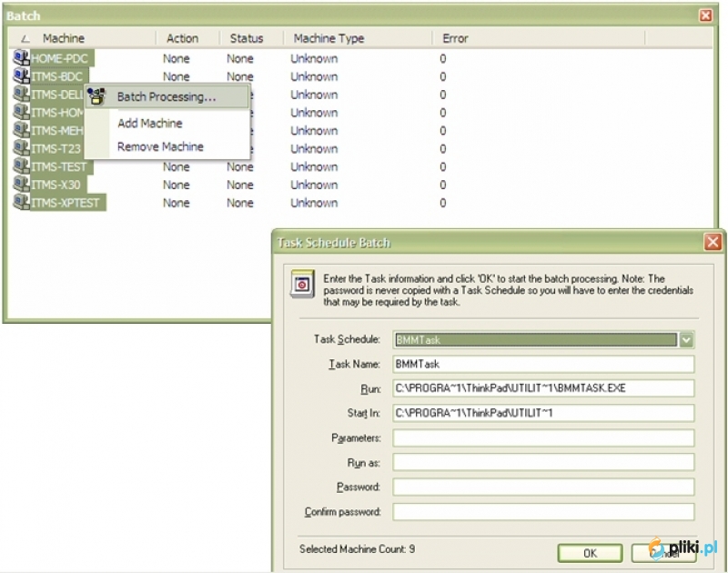Click the task schedule info icon
728x573 pixels.
301,284
